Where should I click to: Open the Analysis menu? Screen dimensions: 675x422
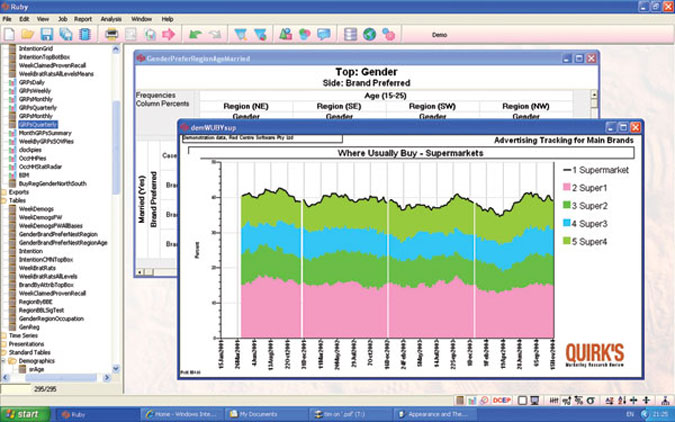pyautogui.click(x=111, y=19)
